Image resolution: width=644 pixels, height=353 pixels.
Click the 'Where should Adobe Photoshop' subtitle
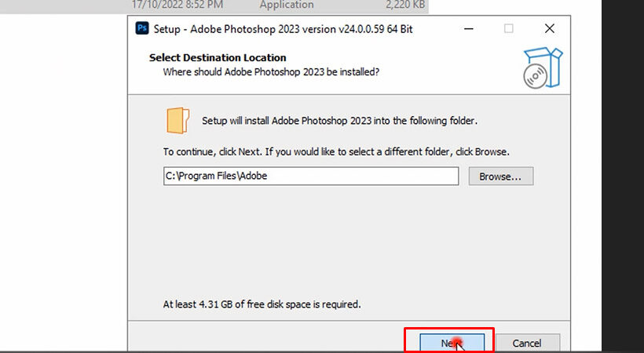tap(271, 71)
